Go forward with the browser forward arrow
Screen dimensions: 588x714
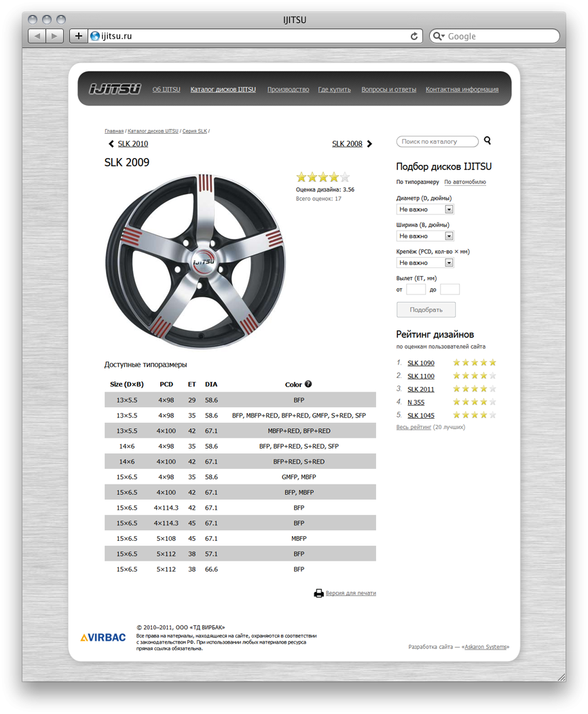(54, 36)
